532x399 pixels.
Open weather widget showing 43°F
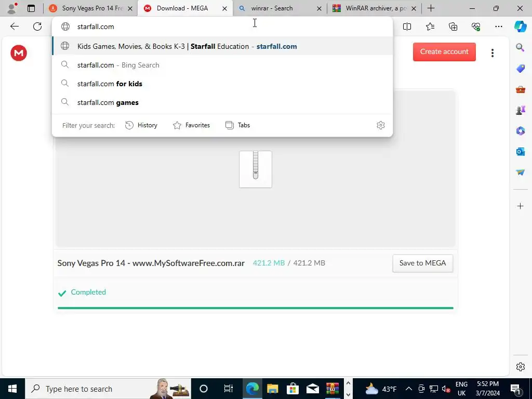click(381, 389)
